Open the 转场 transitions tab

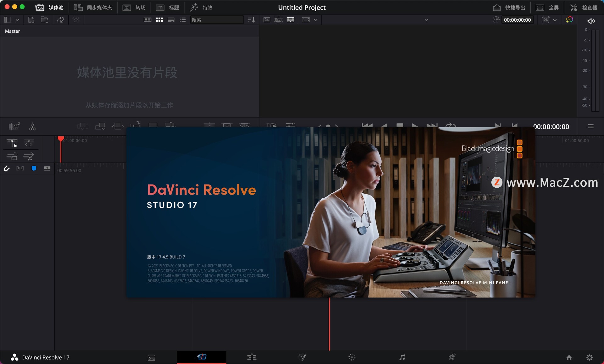pos(134,7)
